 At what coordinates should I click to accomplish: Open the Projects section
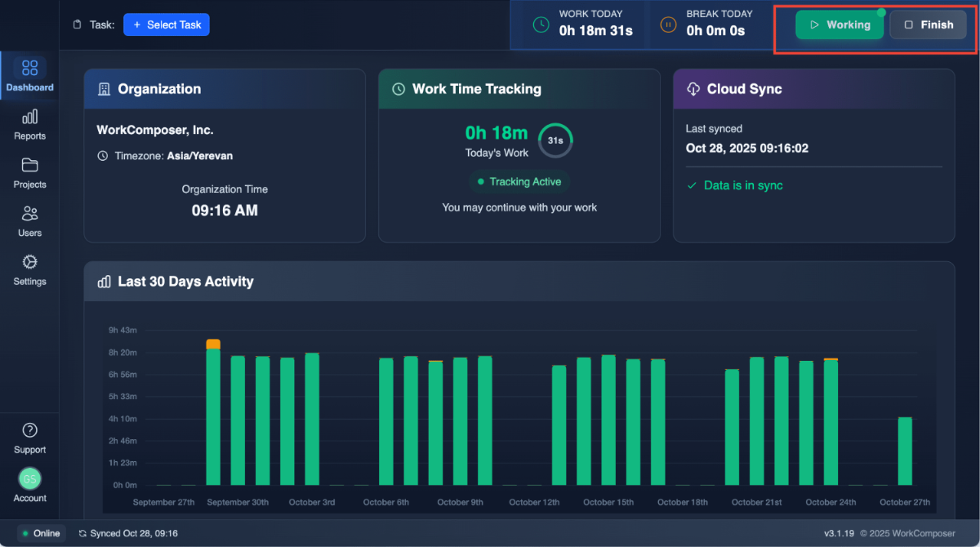pos(29,174)
